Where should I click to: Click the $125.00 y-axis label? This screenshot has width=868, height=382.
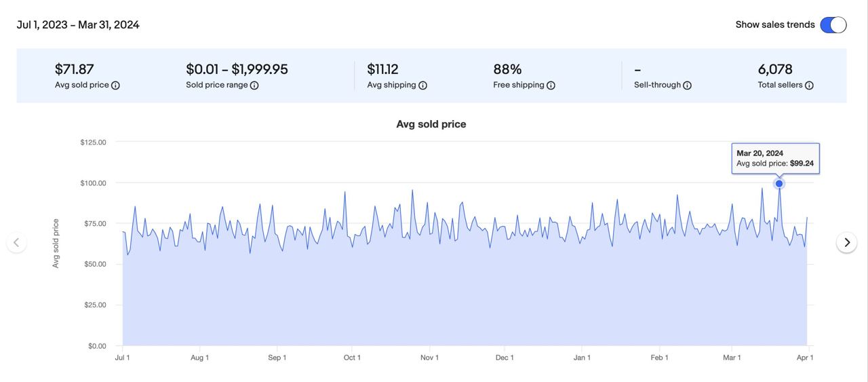tap(93, 142)
